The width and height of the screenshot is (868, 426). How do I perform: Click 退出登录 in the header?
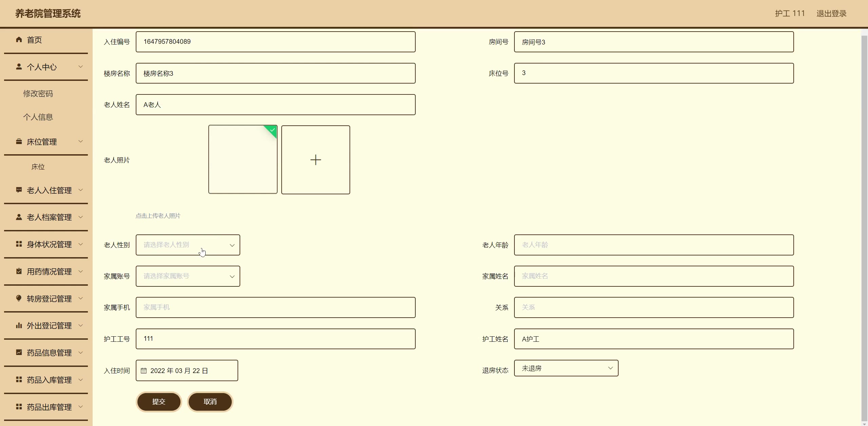831,14
